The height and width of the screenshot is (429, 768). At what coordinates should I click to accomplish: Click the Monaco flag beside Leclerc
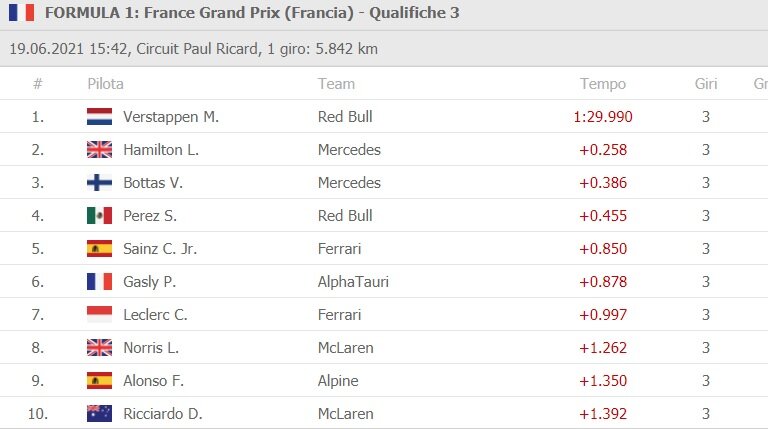(99, 314)
